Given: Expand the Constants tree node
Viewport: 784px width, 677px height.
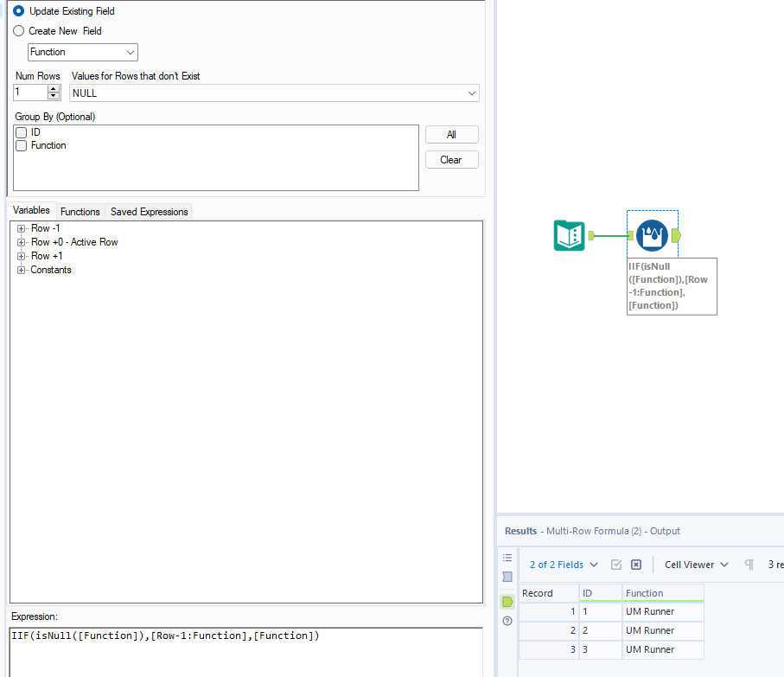Looking at the screenshot, I should [21, 270].
